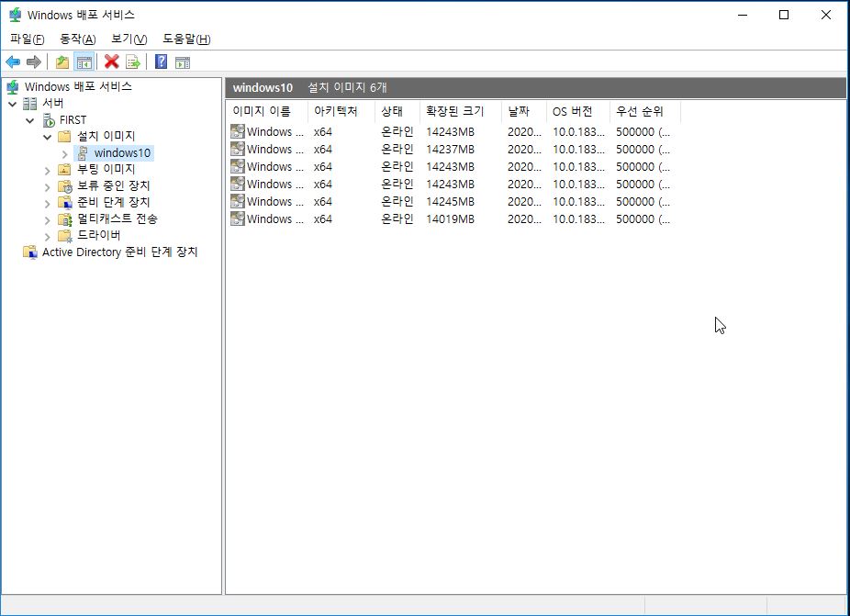Collapse the FIRST server node
The image size is (850, 616).
click(29, 120)
